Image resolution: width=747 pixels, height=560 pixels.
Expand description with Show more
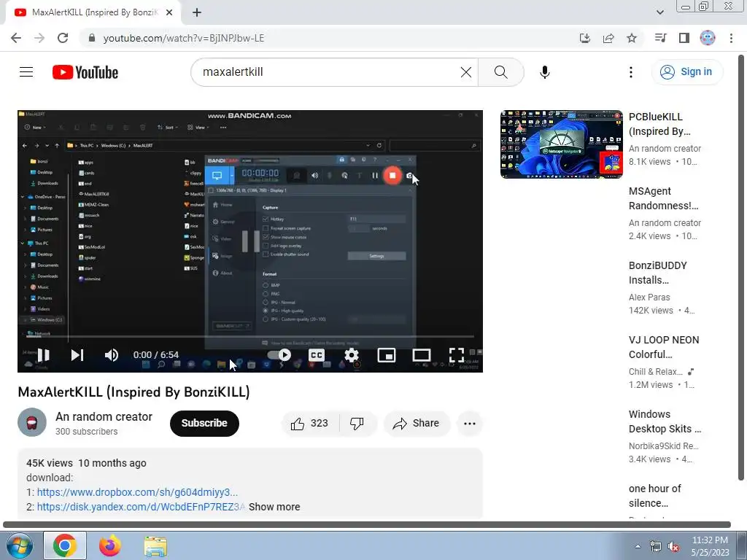point(274,507)
